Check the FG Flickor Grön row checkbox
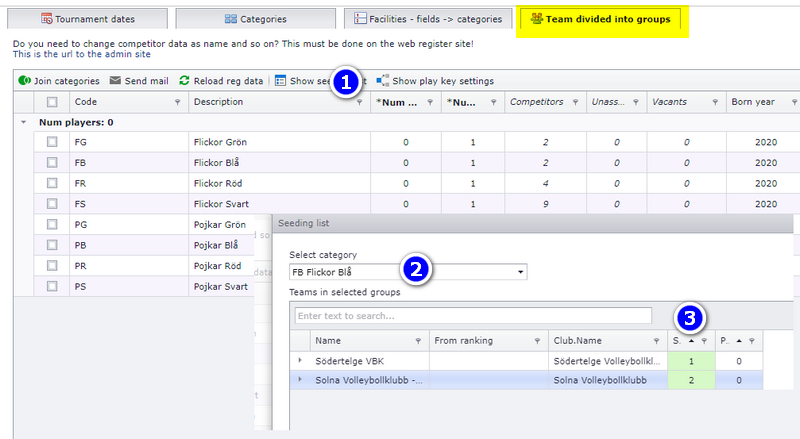The image size is (800, 439). (x=52, y=142)
